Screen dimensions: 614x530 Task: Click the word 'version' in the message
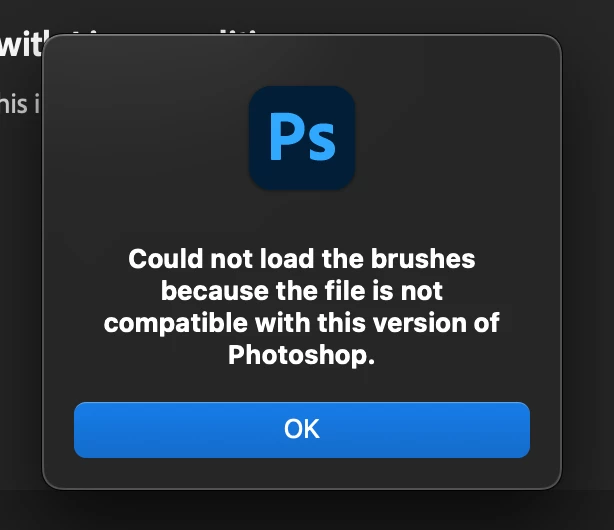[419, 323]
